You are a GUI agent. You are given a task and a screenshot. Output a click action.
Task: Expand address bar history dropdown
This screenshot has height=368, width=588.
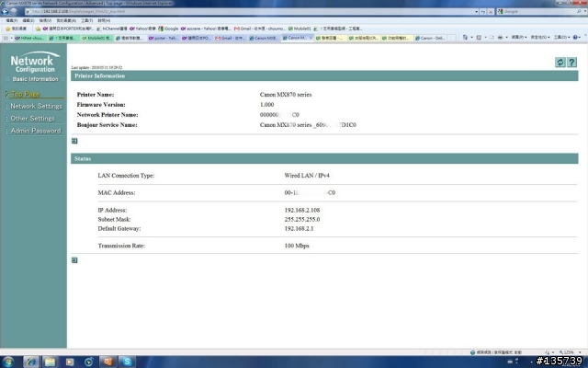[x=477, y=12]
